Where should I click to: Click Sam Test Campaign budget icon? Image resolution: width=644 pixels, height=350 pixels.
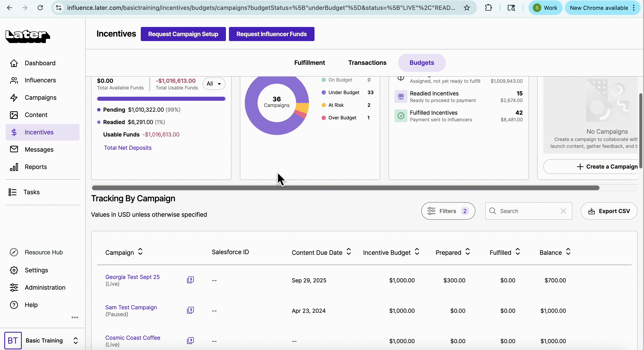[190, 310]
